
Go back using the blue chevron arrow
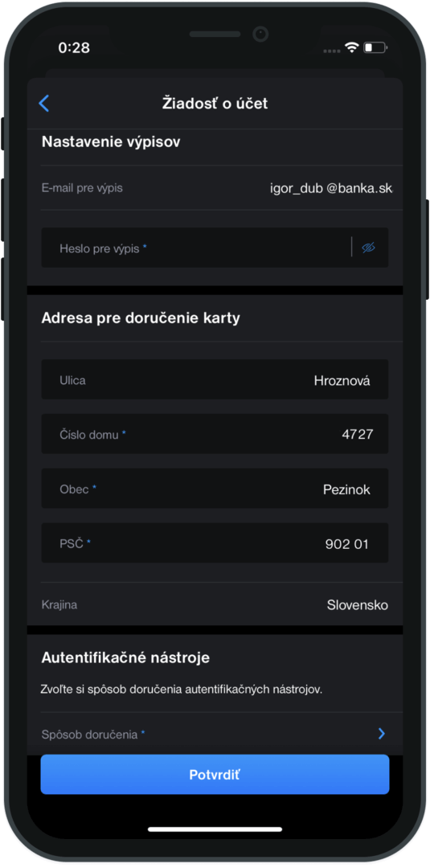44,103
